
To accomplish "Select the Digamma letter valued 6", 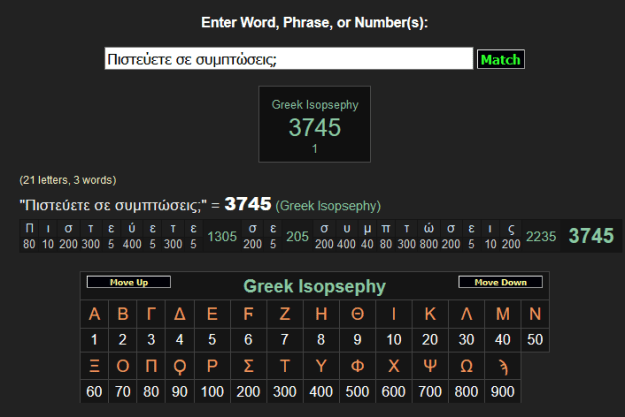I will coord(250,314).
